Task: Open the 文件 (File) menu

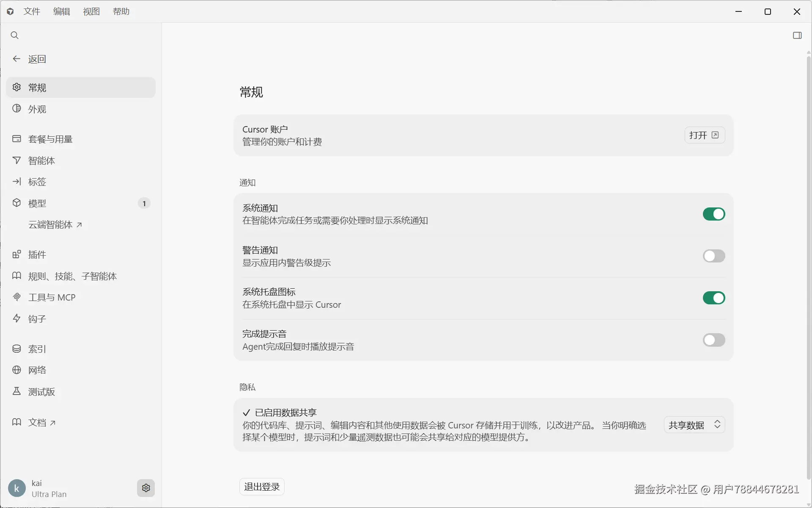Action: pos(32,11)
